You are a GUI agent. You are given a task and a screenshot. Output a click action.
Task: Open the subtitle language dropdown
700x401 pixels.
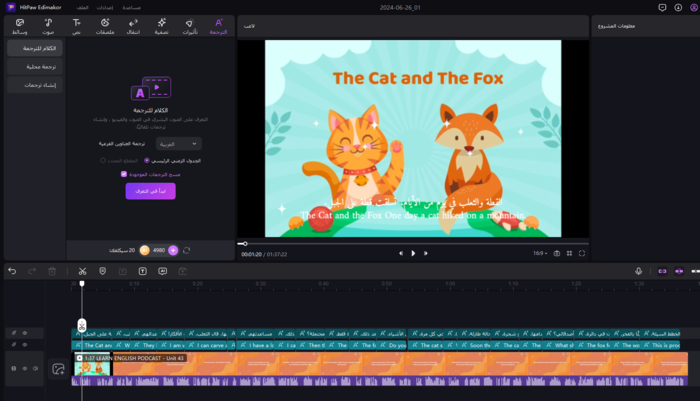pos(178,143)
